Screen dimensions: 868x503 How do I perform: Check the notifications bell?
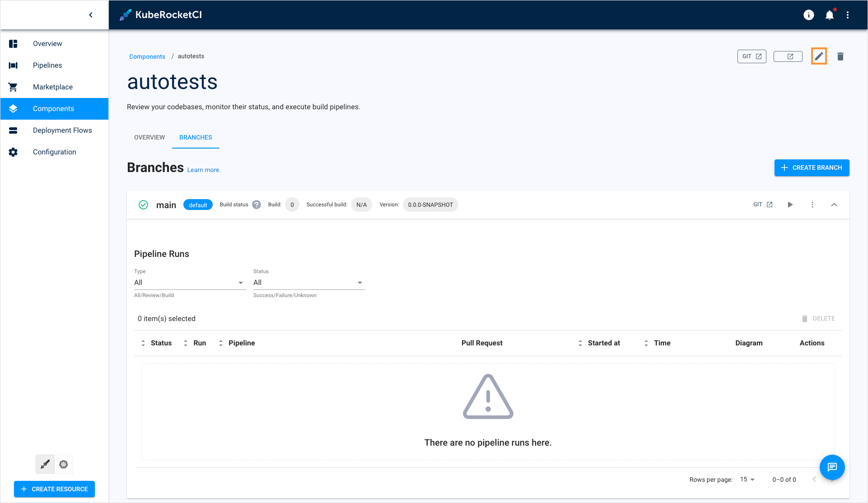click(829, 14)
